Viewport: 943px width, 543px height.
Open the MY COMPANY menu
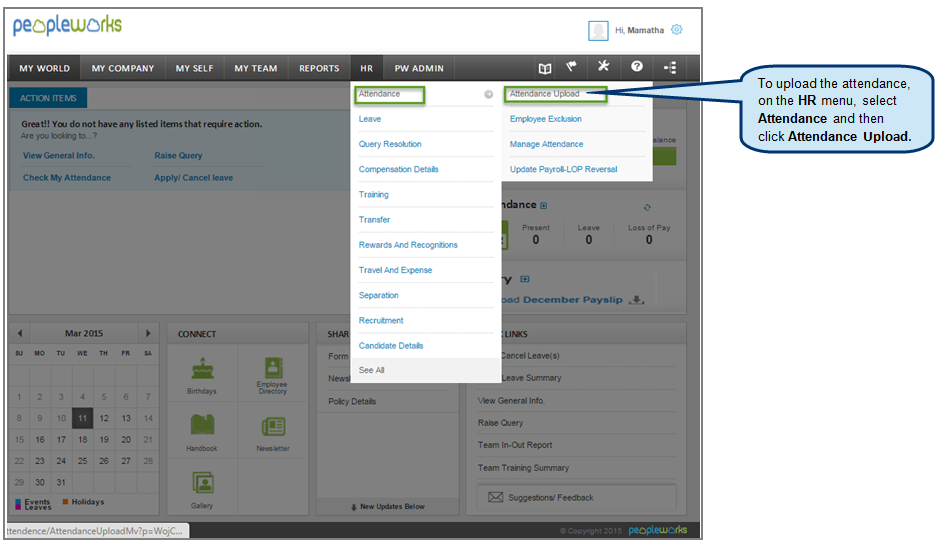coord(123,69)
